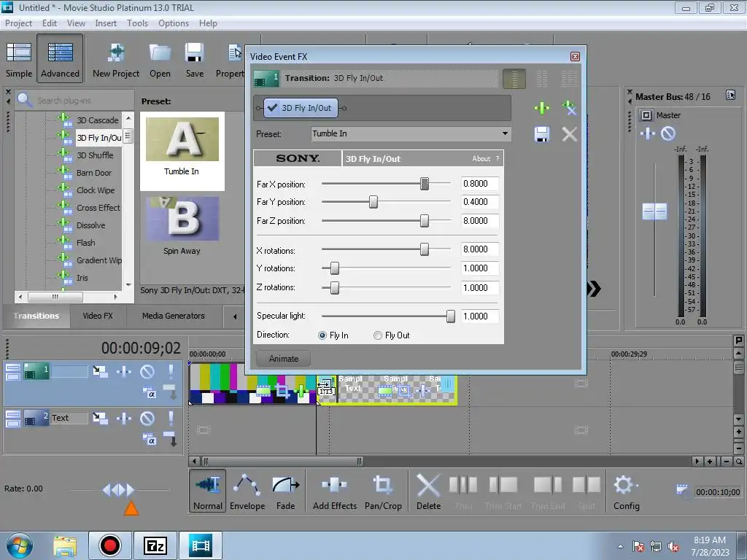Screen dimensions: 747x560
Task: Open the Edit menu
Action: click(49, 23)
